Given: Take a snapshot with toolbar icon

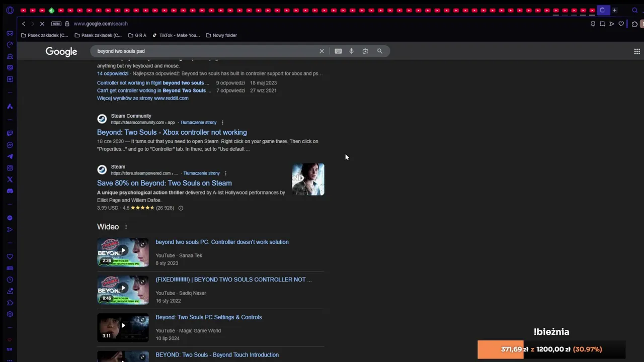Looking at the screenshot, I should 602,24.
